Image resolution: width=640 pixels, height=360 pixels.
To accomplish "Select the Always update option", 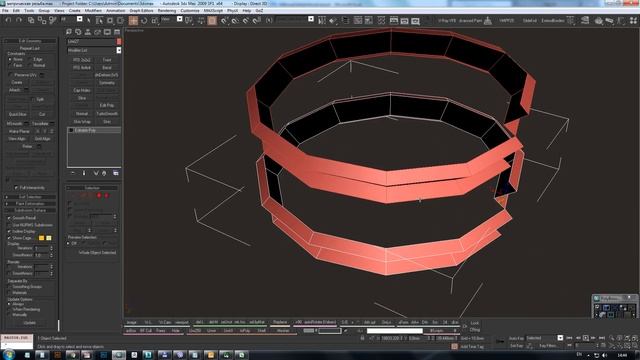I will coord(9,304).
